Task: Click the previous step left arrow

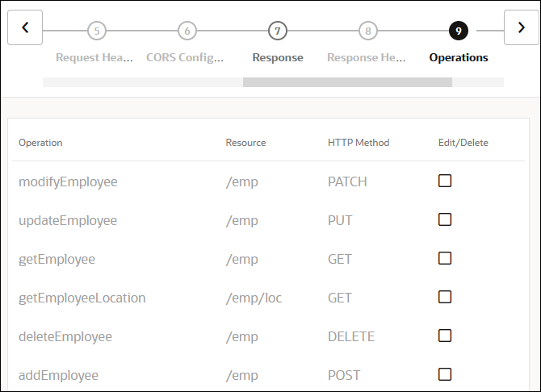Action: point(25,28)
